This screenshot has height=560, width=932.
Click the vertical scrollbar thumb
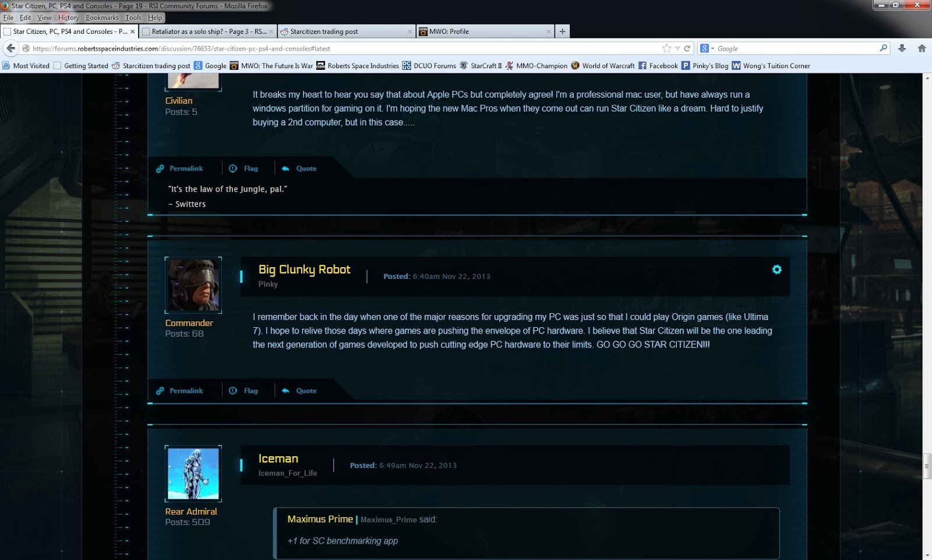pos(927,466)
